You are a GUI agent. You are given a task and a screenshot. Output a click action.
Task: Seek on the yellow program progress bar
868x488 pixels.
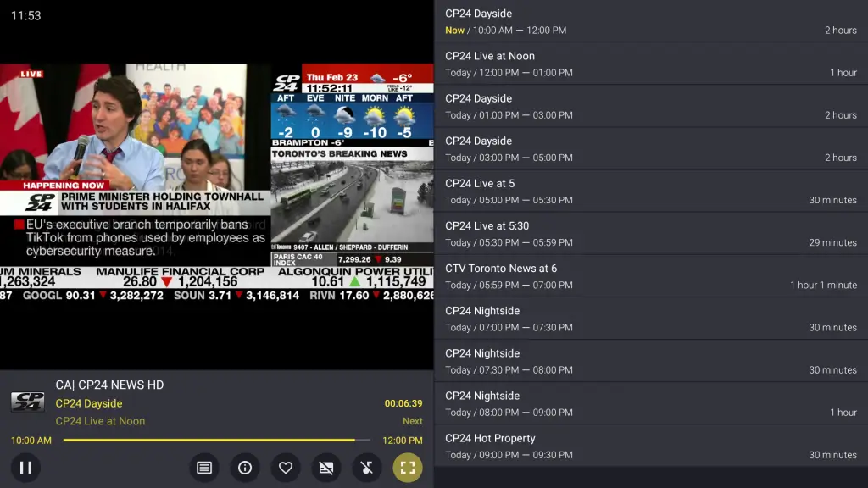(x=216, y=440)
